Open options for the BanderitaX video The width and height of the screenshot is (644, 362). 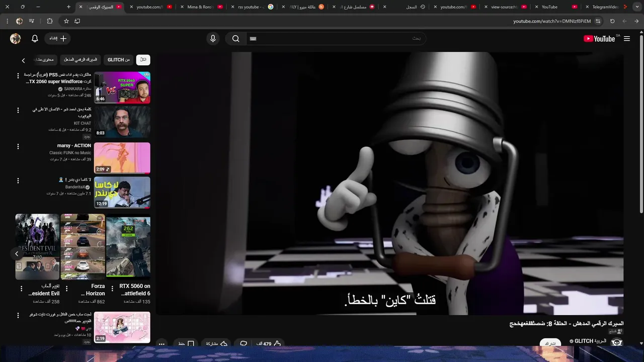(18, 180)
